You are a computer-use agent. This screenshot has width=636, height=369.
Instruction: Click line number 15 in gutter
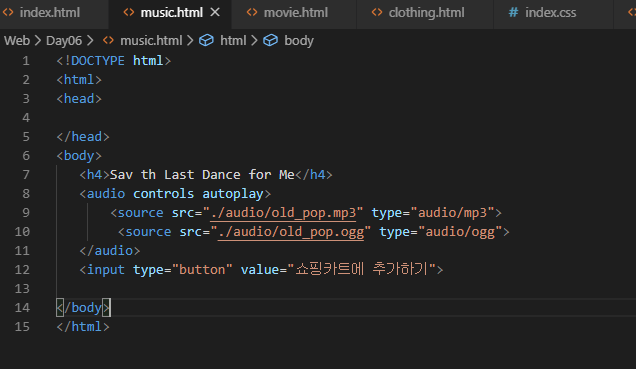click(22, 326)
